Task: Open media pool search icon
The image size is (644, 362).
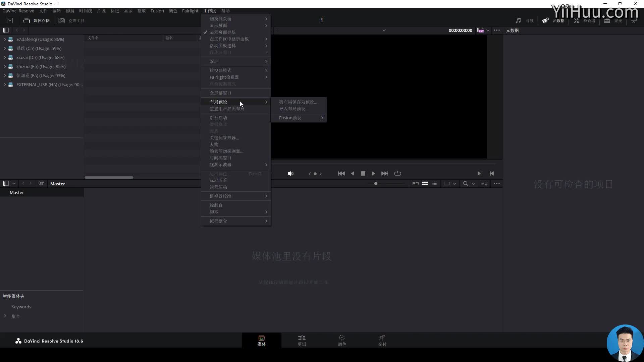Action: (466, 183)
